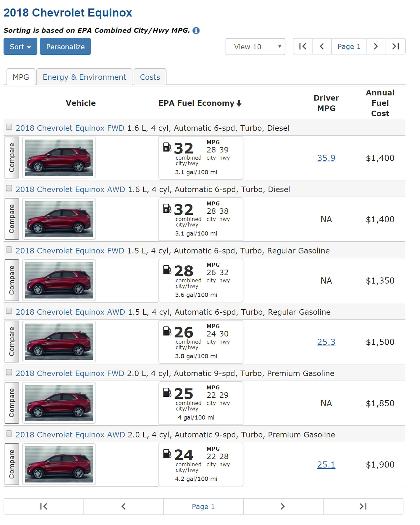Image resolution: width=420 pixels, height=525 pixels.
Task: Open 2018 Chevrolet Equinox FWD 2.0 L link
Action: 70,373
